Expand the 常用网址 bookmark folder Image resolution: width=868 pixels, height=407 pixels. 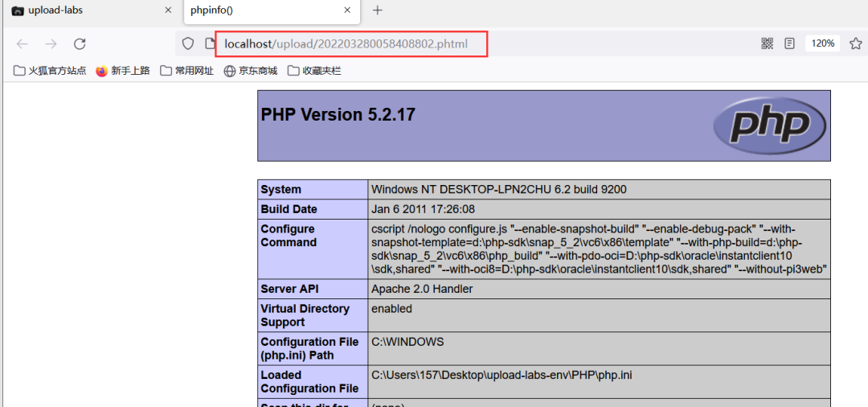point(187,71)
